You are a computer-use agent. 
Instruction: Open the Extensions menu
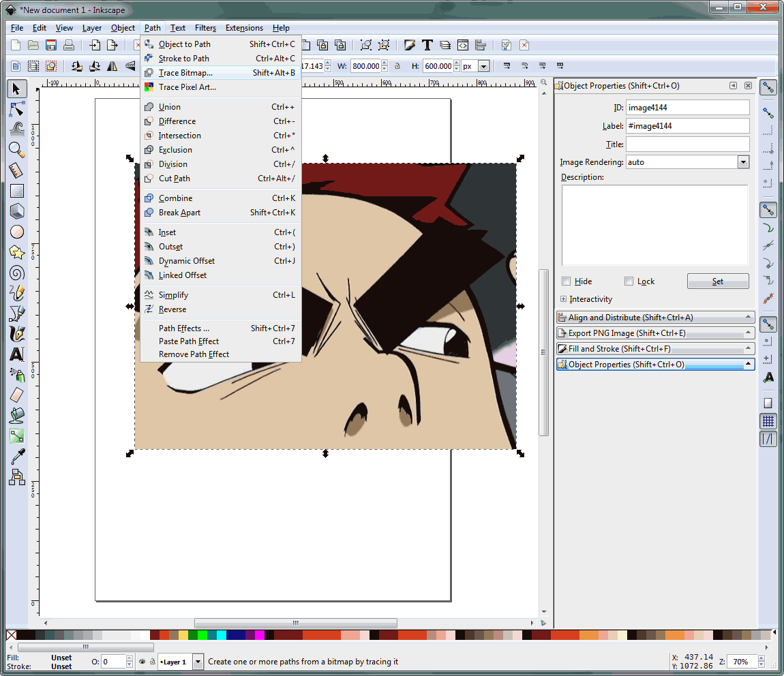point(244,28)
